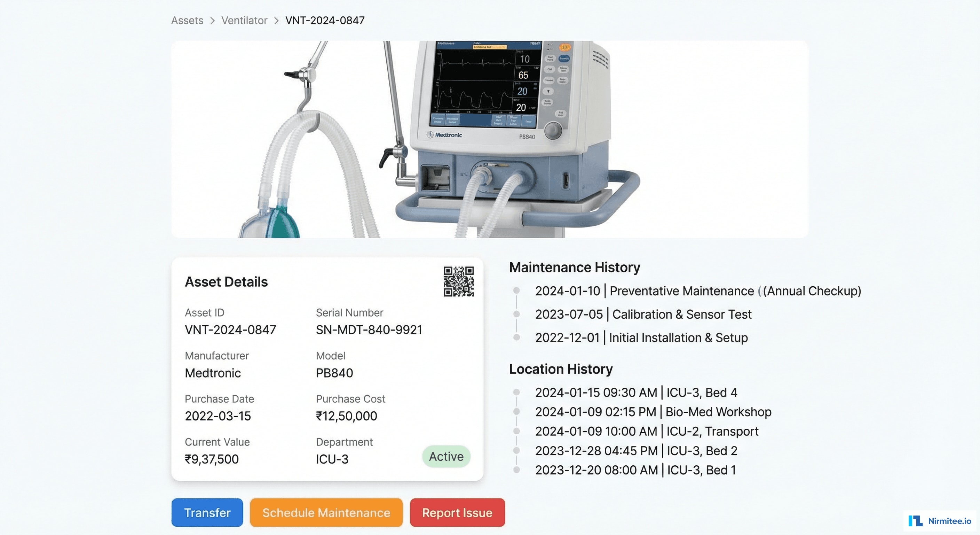Select the timeline dot for 2024-01-10 maintenance
980x535 pixels.
(x=516, y=290)
